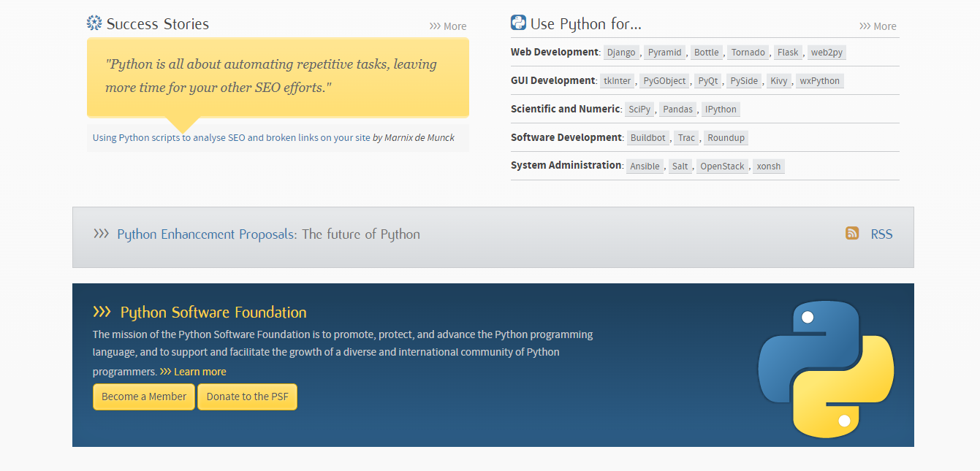Screen dimensions: 980x471
Task: Open the SciPy link
Action: pyautogui.click(x=639, y=110)
